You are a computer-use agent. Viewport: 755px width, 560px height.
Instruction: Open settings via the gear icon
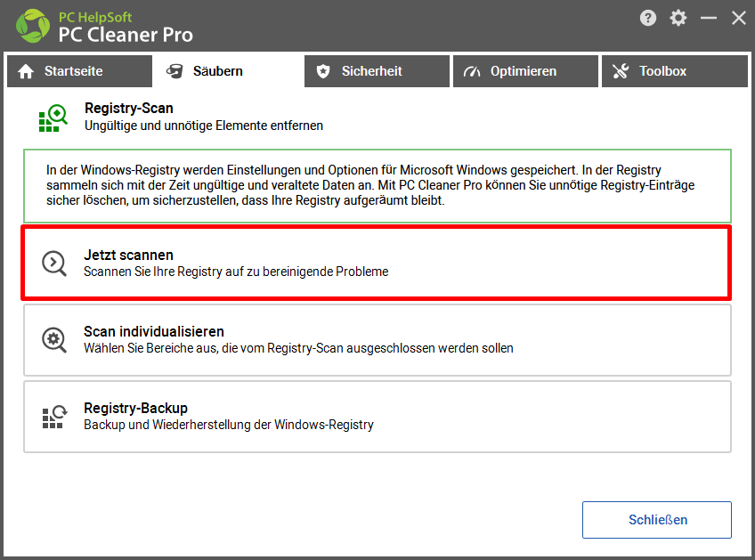(678, 19)
